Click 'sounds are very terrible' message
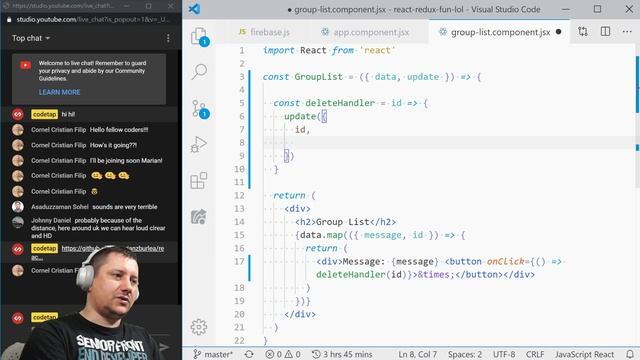640x360 pixels. click(125, 207)
